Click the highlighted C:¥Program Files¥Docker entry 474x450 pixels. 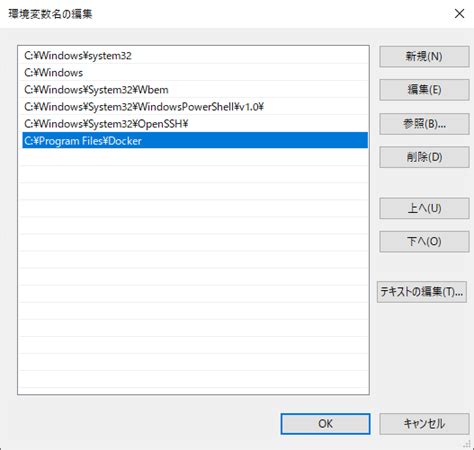(195, 140)
